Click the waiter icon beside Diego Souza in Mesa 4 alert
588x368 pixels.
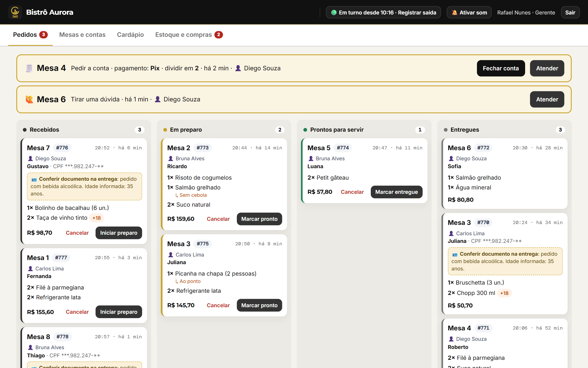(x=238, y=68)
